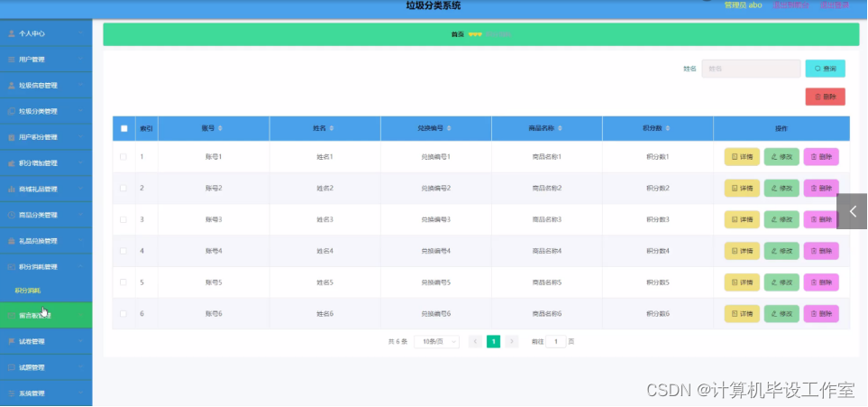Screen dimensions: 868x407
Task: Open the 商品分类管理 menu label
Action: (x=38, y=215)
